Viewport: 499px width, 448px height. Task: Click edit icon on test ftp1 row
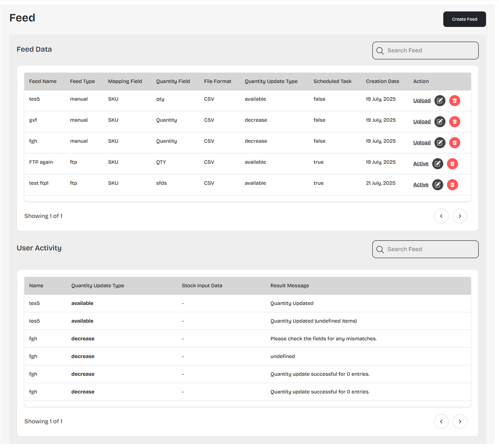pyautogui.click(x=437, y=185)
